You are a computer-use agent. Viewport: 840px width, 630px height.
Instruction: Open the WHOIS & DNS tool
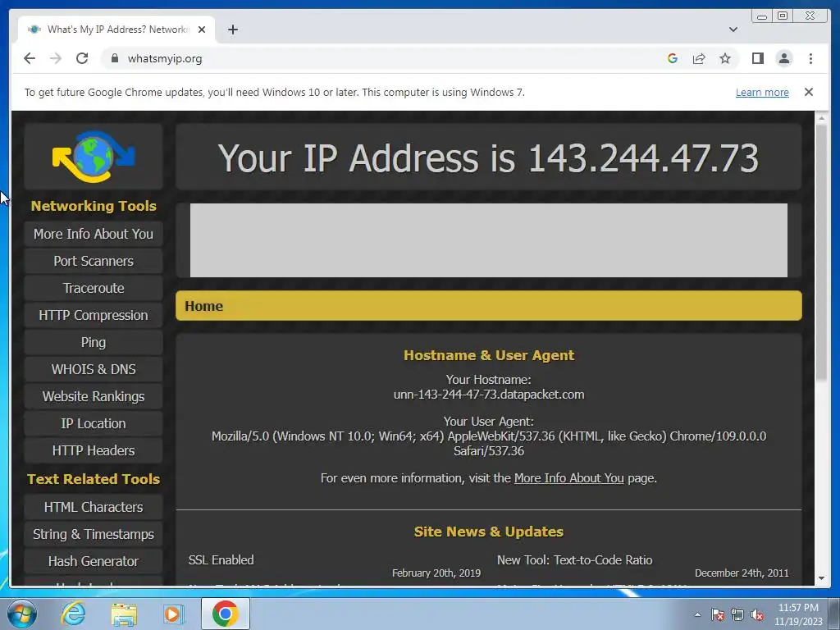94,369
